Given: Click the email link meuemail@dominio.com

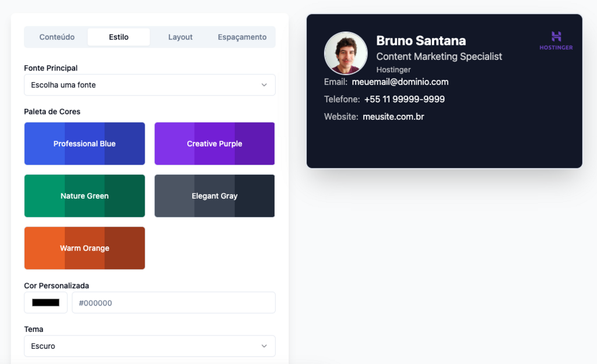Looking at the screenshot, I should point(400,82).
